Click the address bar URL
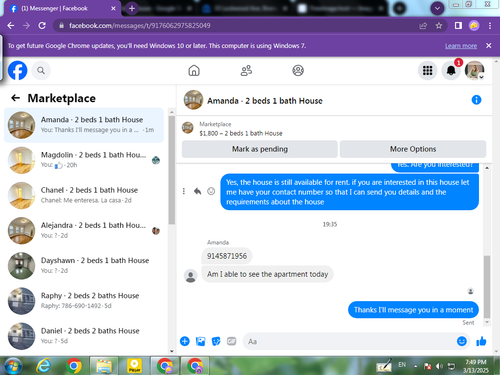 pyautogui.click(x=140, y=25)
